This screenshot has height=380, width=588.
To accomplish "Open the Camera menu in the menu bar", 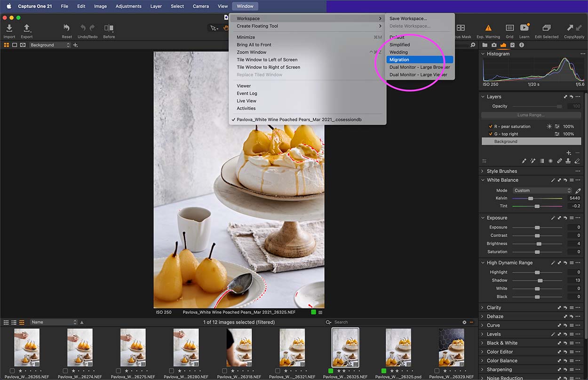I will click(200, 6).
